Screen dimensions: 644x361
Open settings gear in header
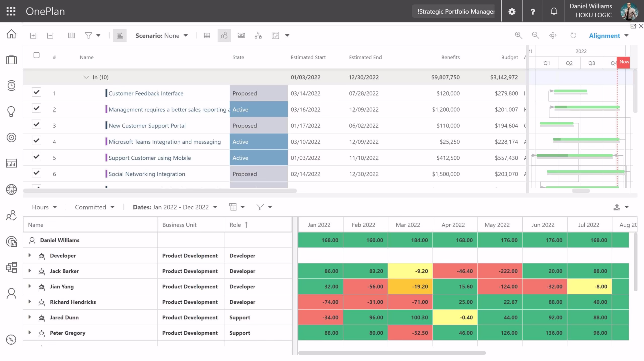tap(512, 12)
